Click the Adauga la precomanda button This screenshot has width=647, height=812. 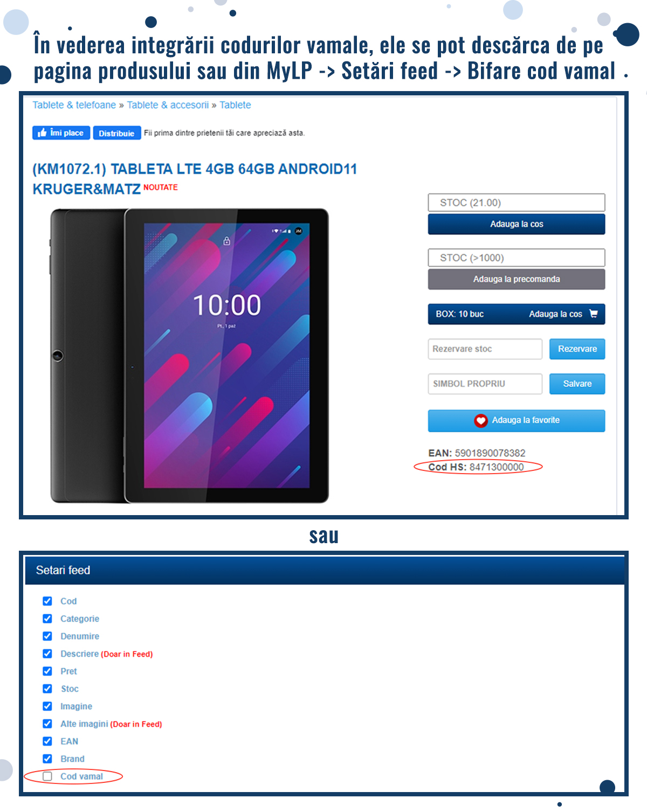pyautogui.click(x=517, y=279)
